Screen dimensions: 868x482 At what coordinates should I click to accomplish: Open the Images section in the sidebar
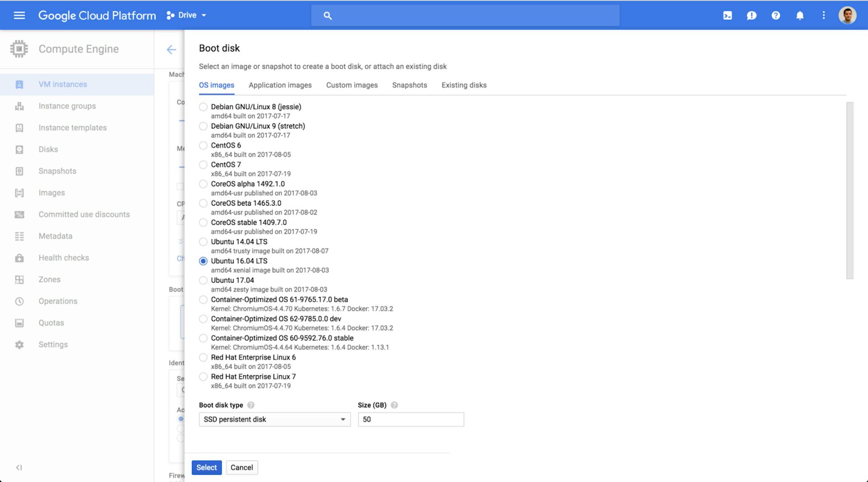51,193
